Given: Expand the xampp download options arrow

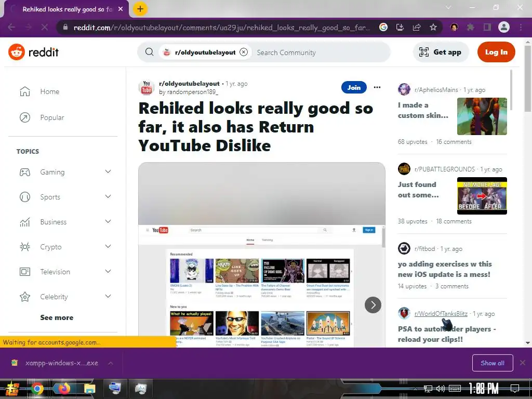Looking at the screenshot, I should pos(111,363).
